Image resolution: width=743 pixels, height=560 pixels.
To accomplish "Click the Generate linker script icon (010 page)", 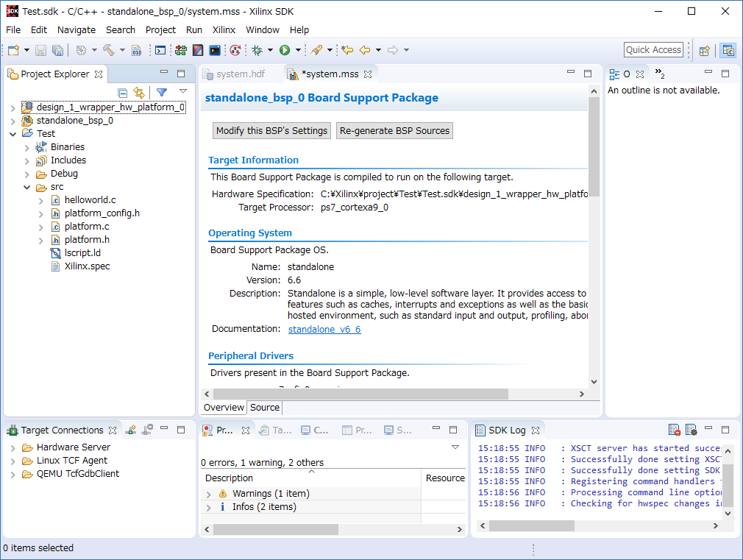I will point(137,50).
